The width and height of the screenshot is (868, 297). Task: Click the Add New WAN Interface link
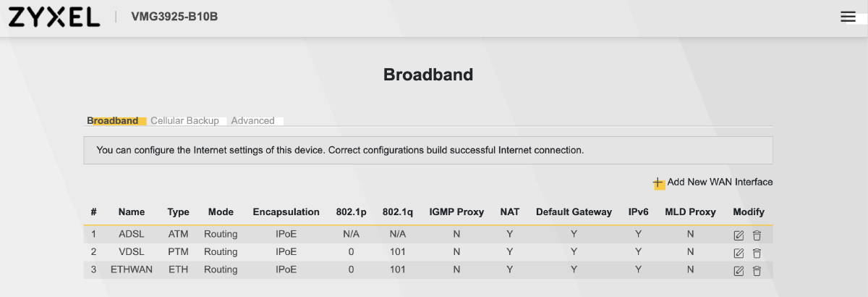click(720, 183)
